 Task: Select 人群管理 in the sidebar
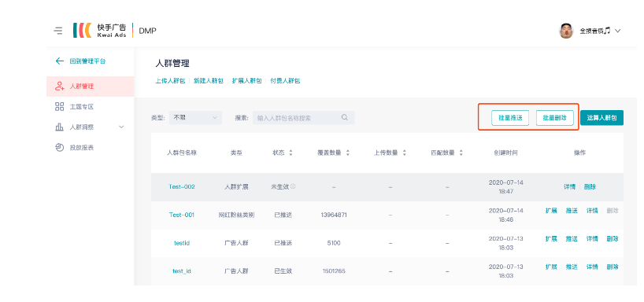[90, 87]
